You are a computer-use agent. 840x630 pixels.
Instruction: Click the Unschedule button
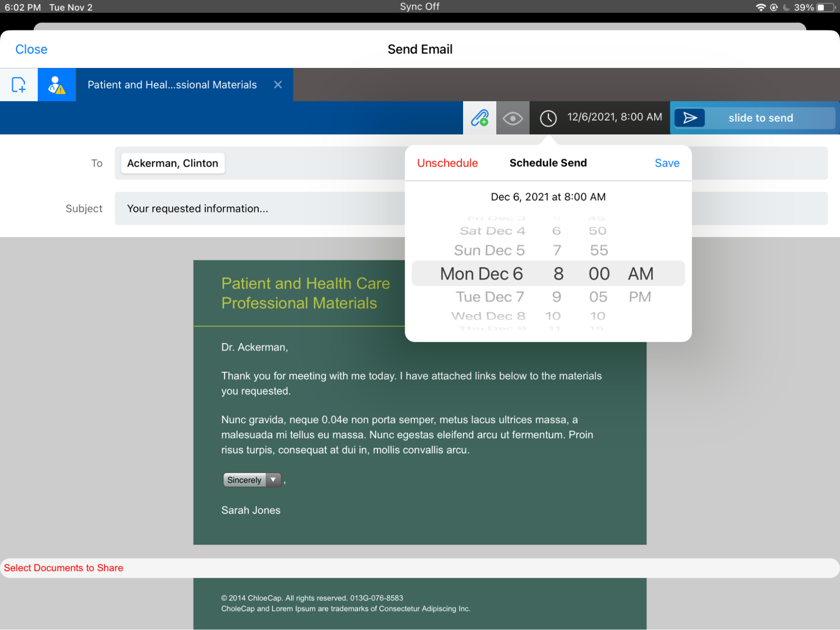pos(447,163)
